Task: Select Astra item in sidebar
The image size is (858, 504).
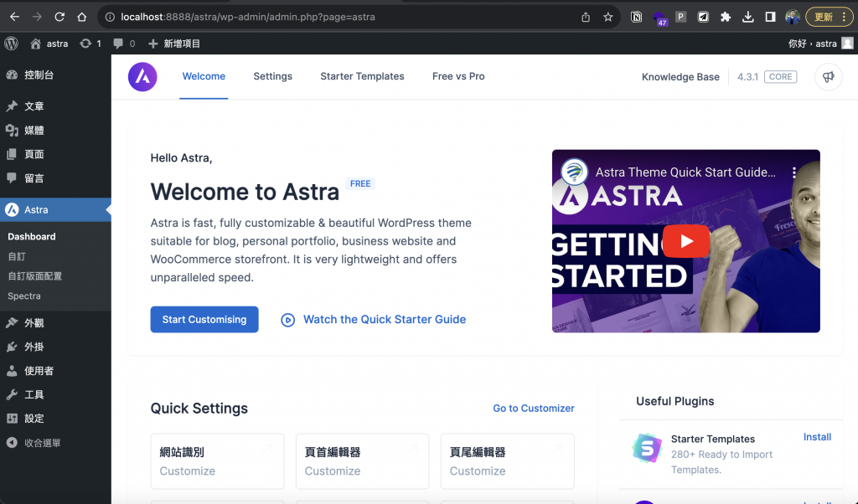Action: pos(55,209)
